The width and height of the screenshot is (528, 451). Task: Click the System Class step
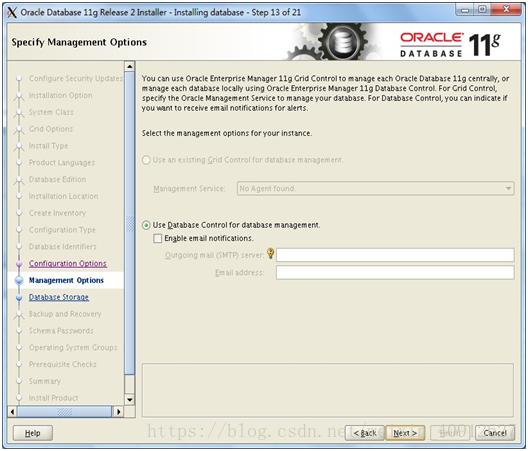[51, 112]
